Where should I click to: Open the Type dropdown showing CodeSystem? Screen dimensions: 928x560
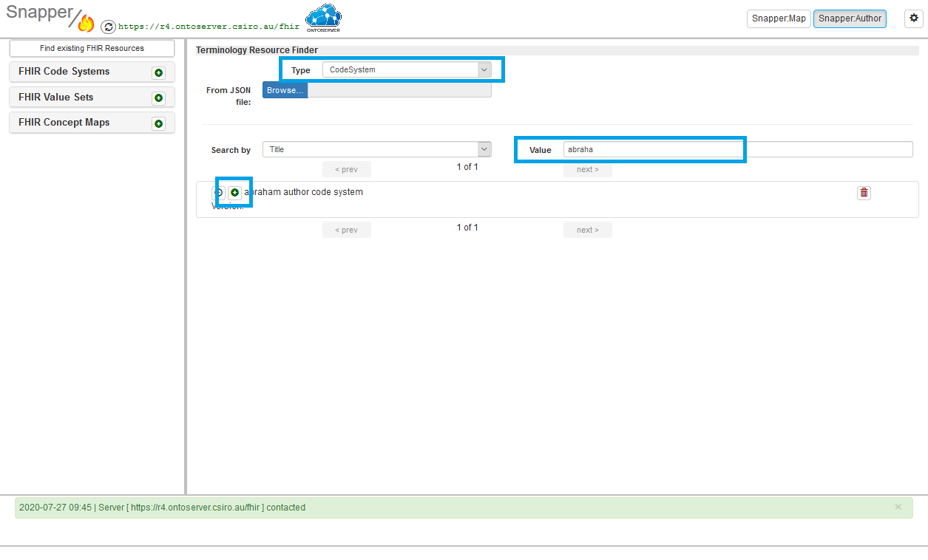pos(407,69)
